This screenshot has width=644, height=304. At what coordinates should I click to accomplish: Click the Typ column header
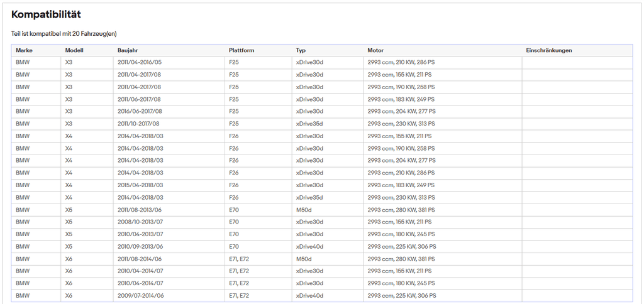pos(301,50)
